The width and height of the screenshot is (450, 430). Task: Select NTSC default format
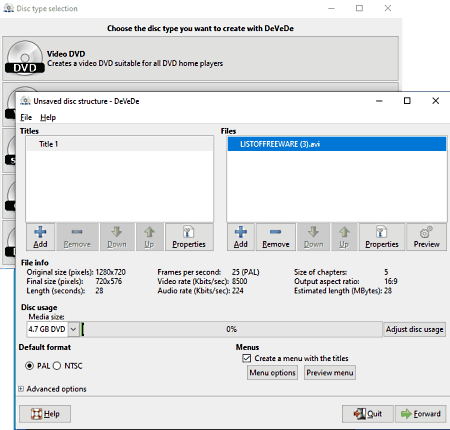[x=57, y=366]
